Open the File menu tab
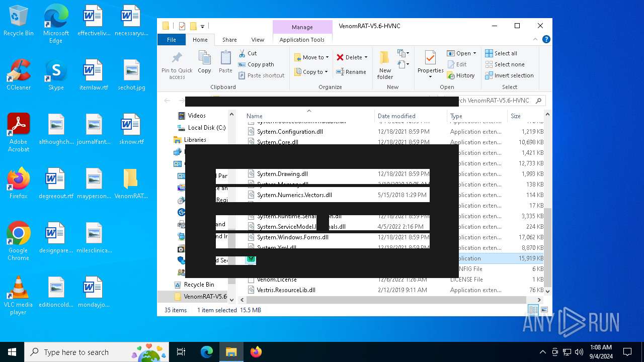 pos(172,40)
